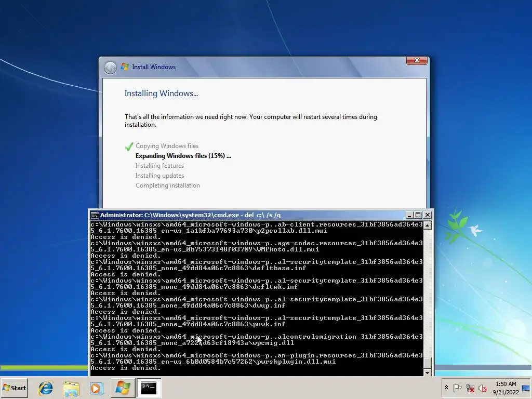Click the muted volume tray icon
Image resolution: width=532 pixels, height=399 pixels.
pyautogui.click(x=482, y=388)
